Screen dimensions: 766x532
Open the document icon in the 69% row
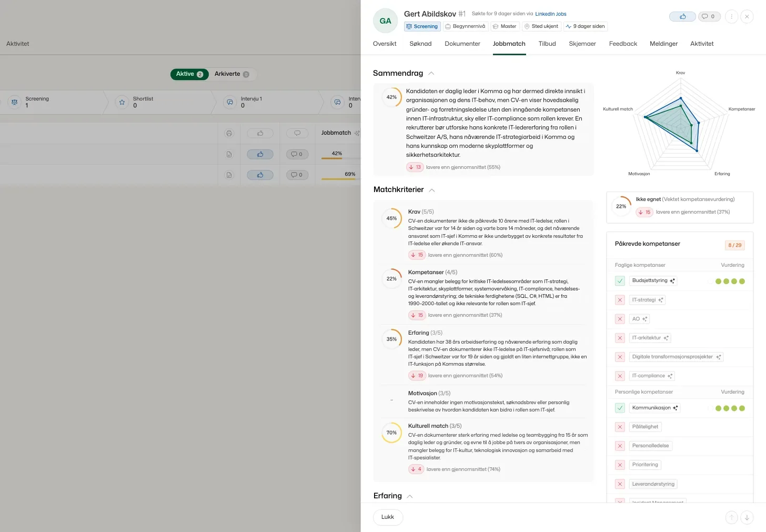point(229,175)
